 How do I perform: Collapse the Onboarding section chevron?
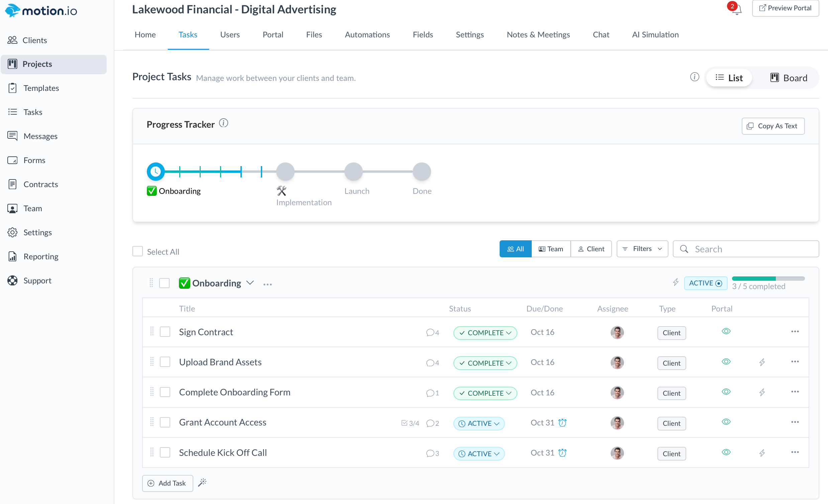pos(250,283)
